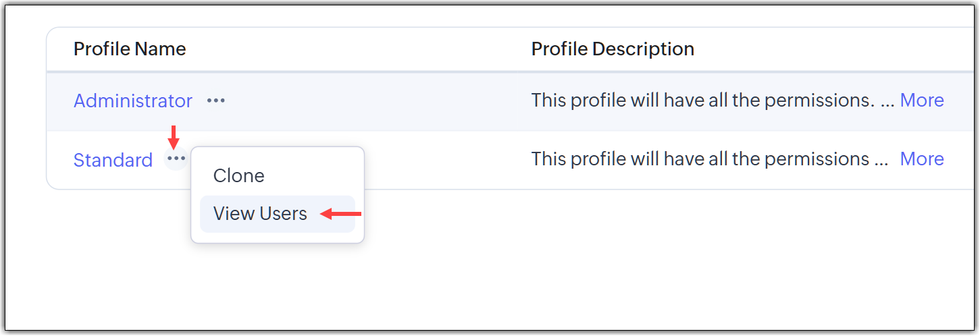The image size is (980, 336).
Task: Click empty space in the Administrator row
Action: pyautogui.click(x=378, y=101)
